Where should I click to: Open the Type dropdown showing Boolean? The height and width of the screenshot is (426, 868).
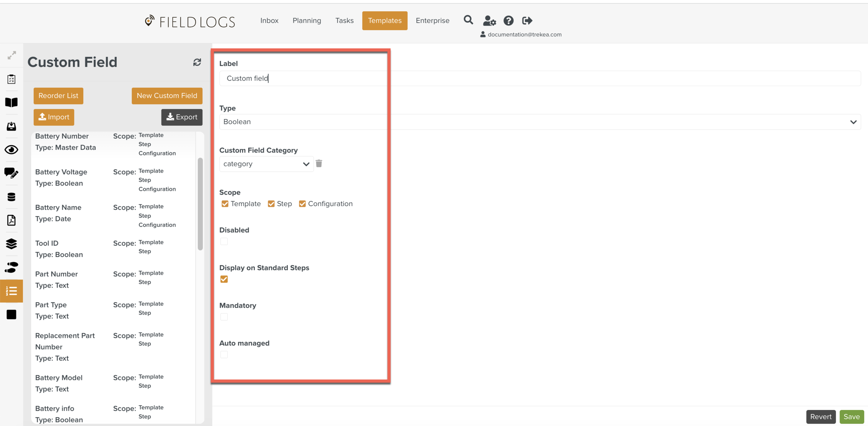pyautogui.click(x=540, y=122)
